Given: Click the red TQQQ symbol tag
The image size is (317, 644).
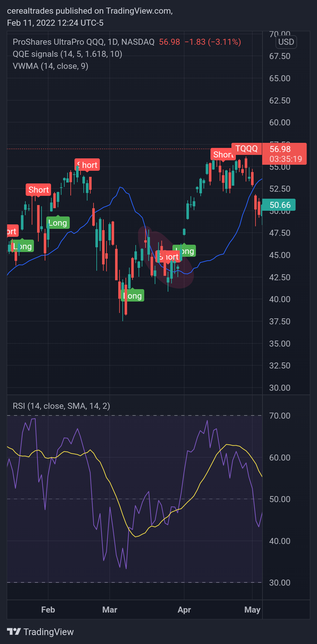Looking at the screenshot, I should (247, 149).
